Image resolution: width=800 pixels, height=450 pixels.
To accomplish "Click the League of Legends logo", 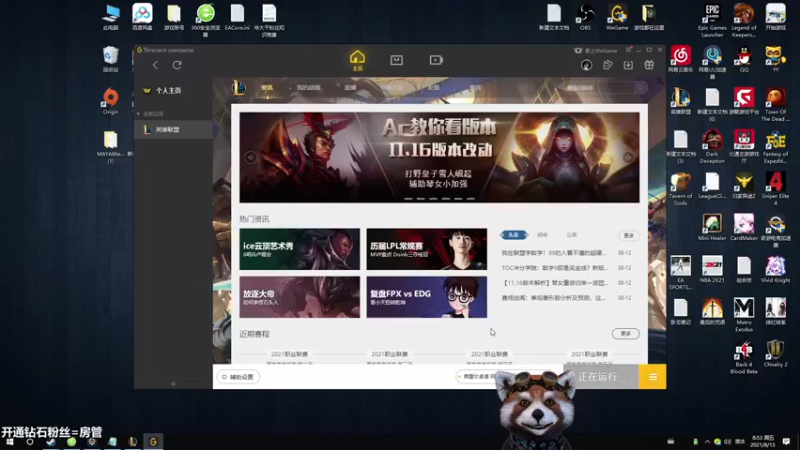I will pos(239,88).
